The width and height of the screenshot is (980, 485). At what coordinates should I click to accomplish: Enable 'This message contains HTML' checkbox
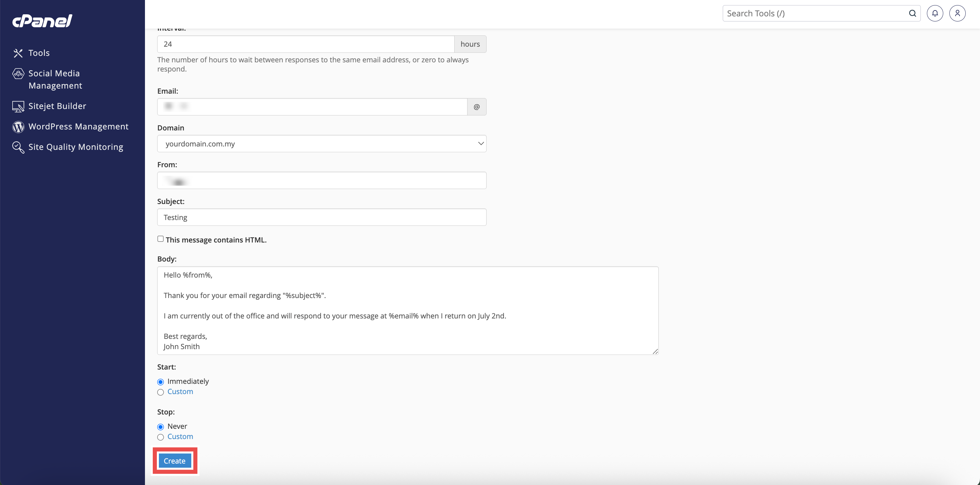[161, 239]
